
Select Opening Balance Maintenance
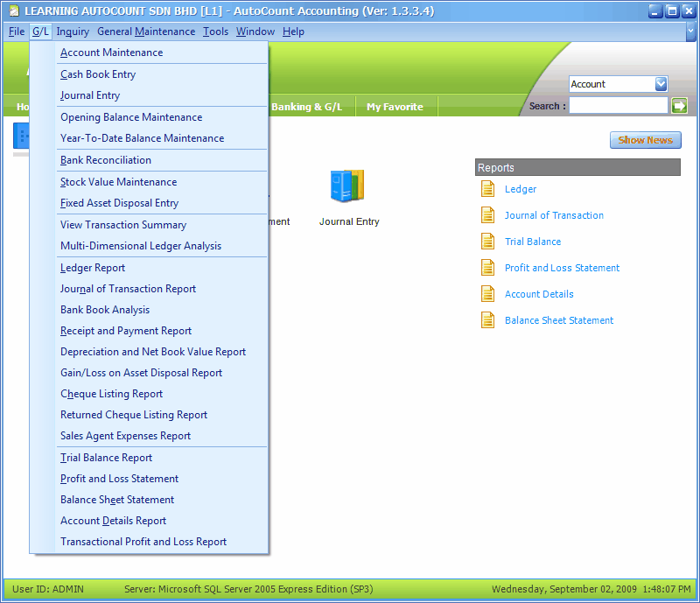pos(162,117)
